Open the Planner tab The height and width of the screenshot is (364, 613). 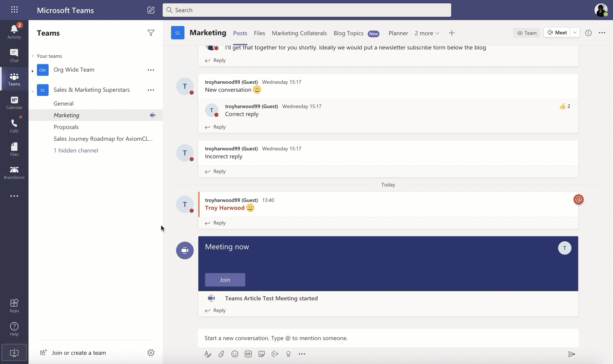(398, 33)
